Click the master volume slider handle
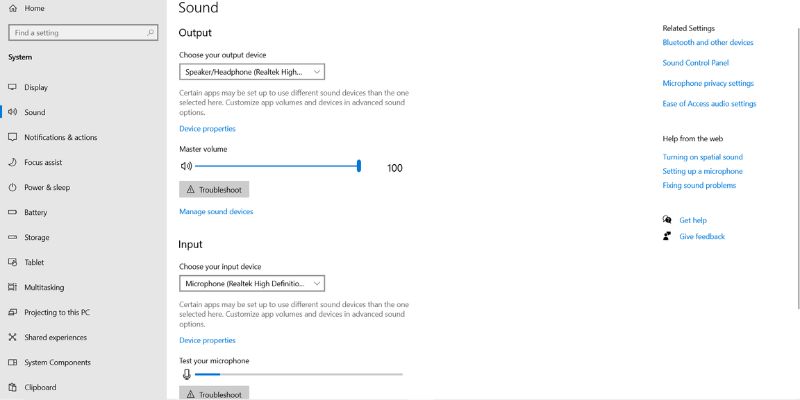Screen dimensions: 800x400 (359, 167)
